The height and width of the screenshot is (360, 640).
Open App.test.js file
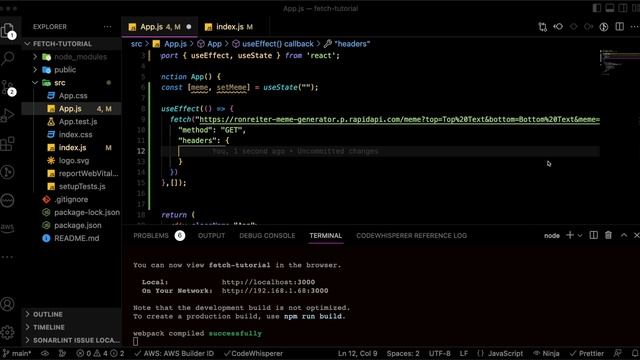[72, 122]
